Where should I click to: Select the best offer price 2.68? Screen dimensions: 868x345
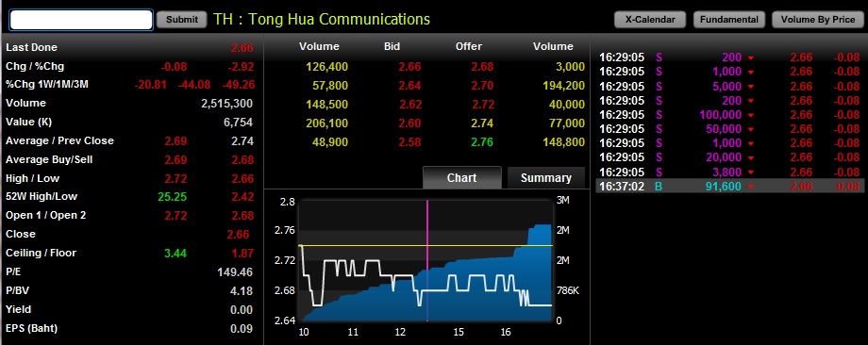point(483,67)
